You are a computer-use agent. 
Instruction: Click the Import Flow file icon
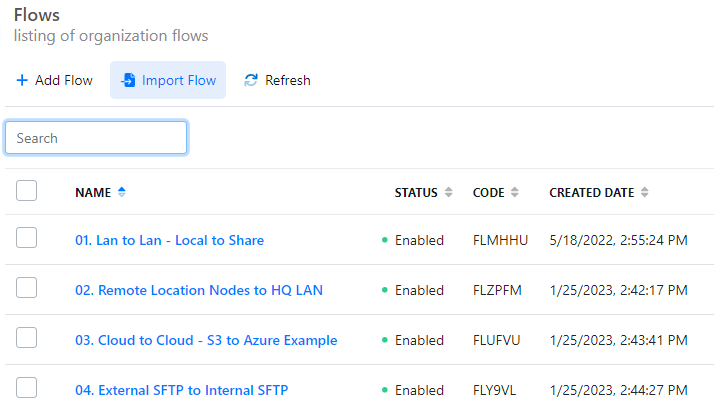click(x=128, y=80)
